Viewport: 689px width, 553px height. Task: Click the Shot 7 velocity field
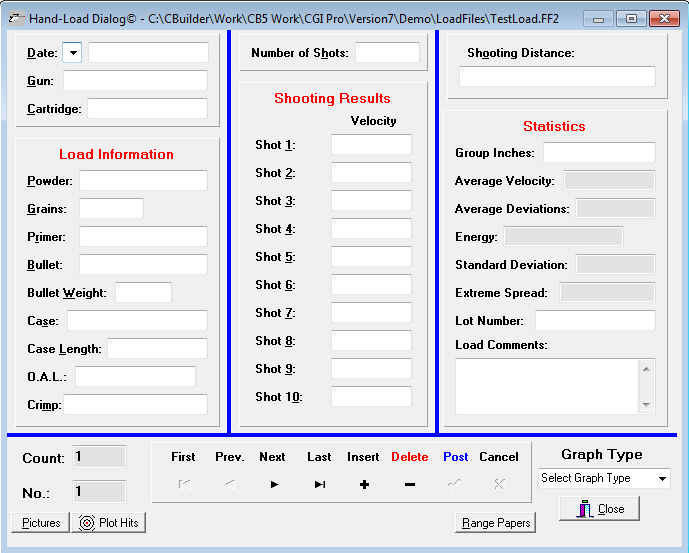[x=371, y=313]
